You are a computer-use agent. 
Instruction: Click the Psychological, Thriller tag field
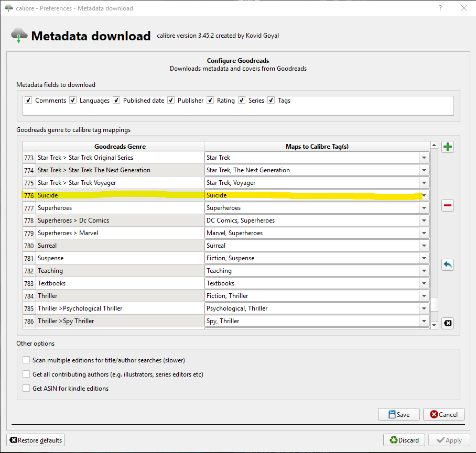click(312, 308)
